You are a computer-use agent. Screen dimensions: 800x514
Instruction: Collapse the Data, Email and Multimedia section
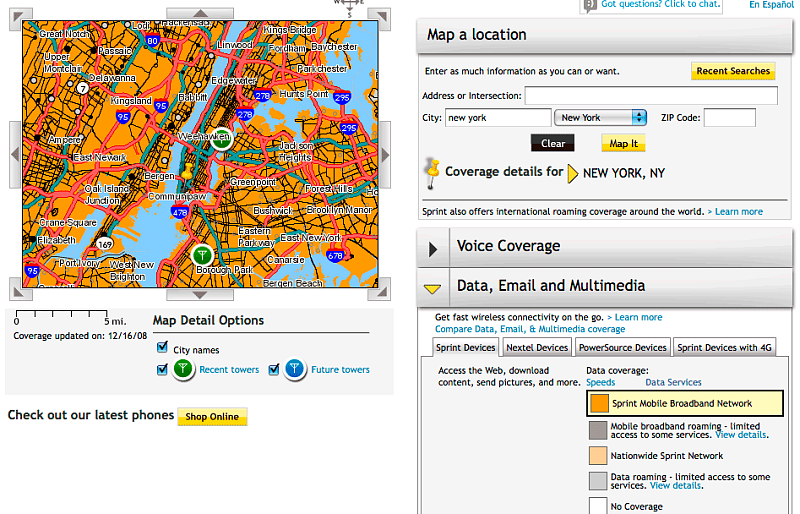coord(432,289)
